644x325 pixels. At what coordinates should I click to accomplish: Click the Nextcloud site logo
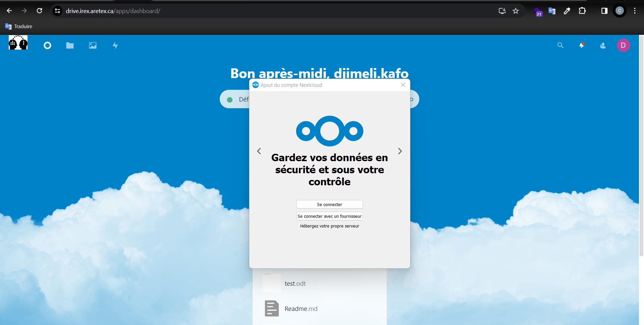tap(18, 43)
